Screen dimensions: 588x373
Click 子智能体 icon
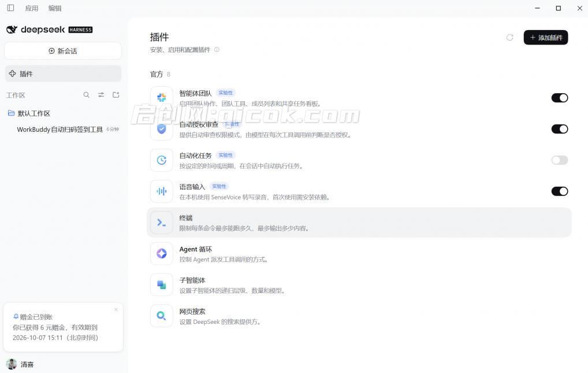(162, 285)
